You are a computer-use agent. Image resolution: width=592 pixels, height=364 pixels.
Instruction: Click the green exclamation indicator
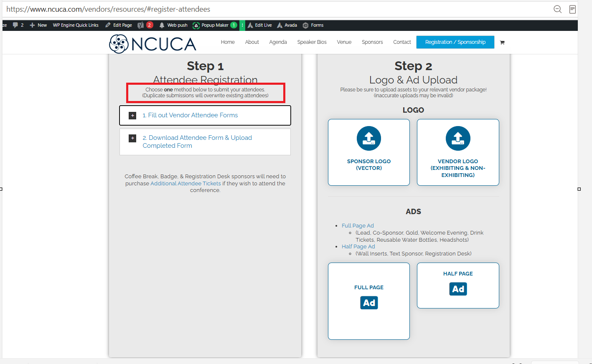[242, 25]
